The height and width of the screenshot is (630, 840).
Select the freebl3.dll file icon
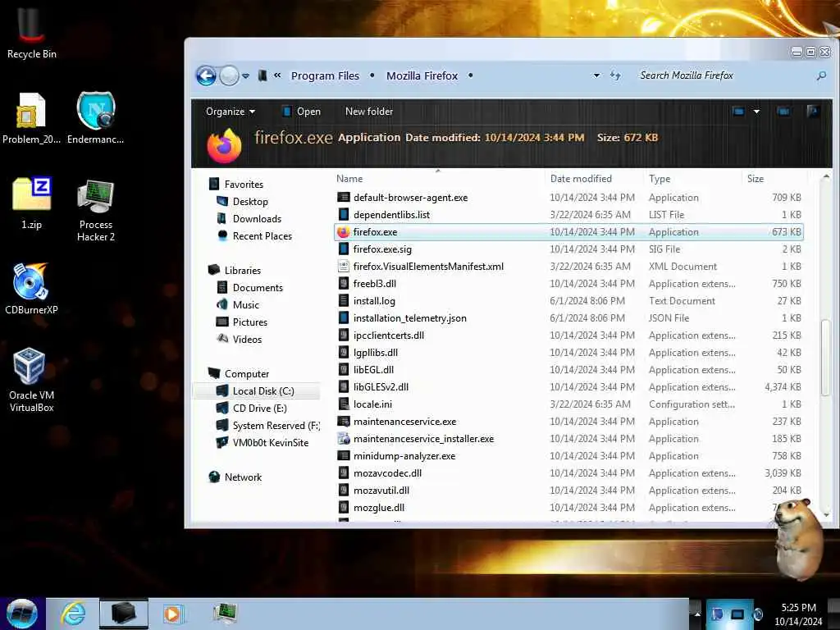coord(344,283)
